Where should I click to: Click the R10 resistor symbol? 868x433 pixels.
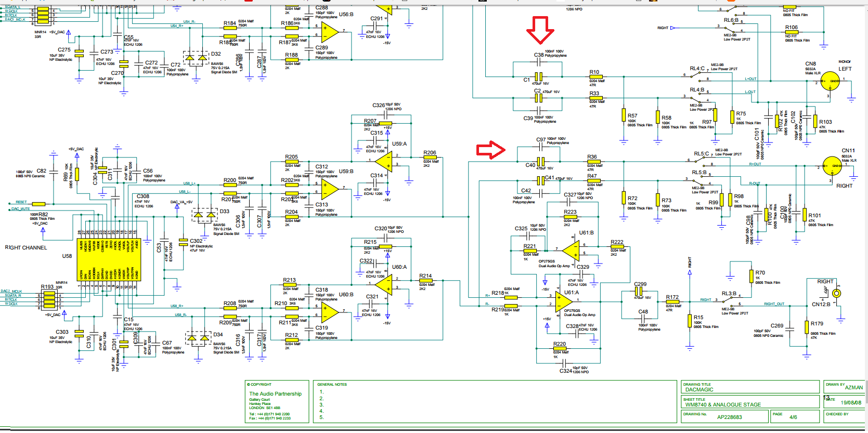(597, 77)
